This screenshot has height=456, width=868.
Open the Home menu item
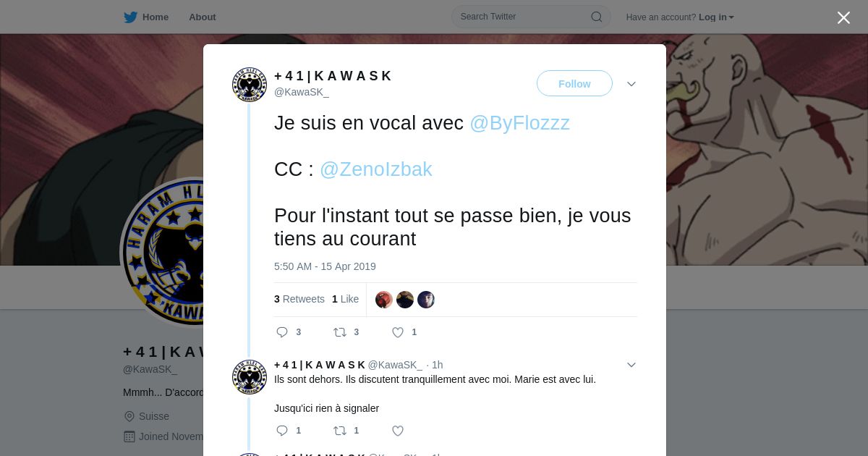(156, 17)
